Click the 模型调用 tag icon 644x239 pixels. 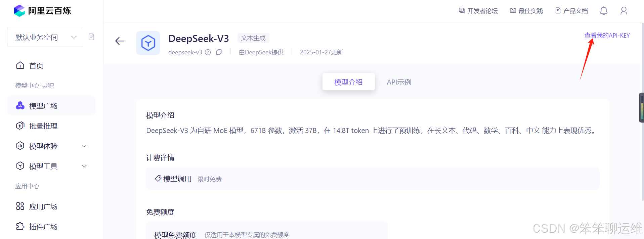158,179
